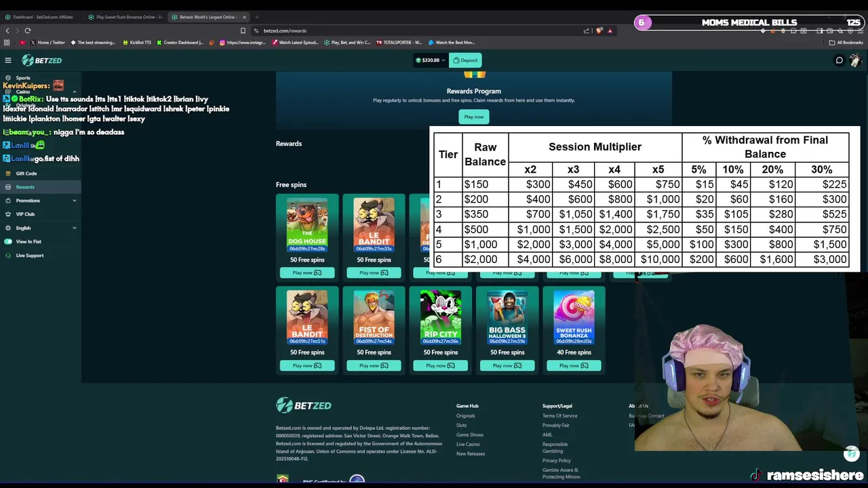Viewport: 868px width, 488px height.
Task: Play now on Sweet Rush Bonanza 40 spins
Action: point(574,365)
